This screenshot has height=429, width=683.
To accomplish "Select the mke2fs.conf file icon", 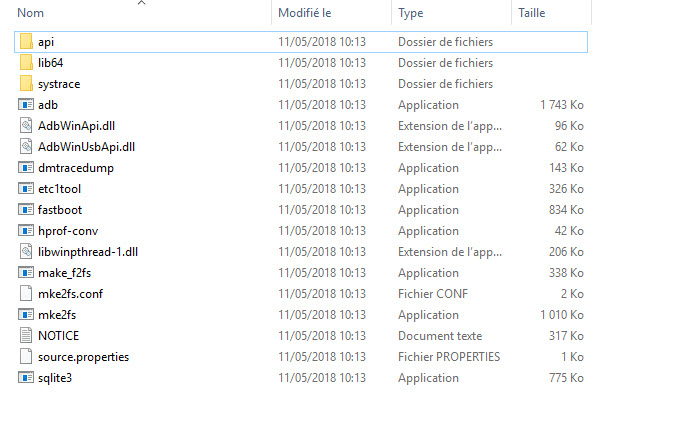I will pos(27,294).
